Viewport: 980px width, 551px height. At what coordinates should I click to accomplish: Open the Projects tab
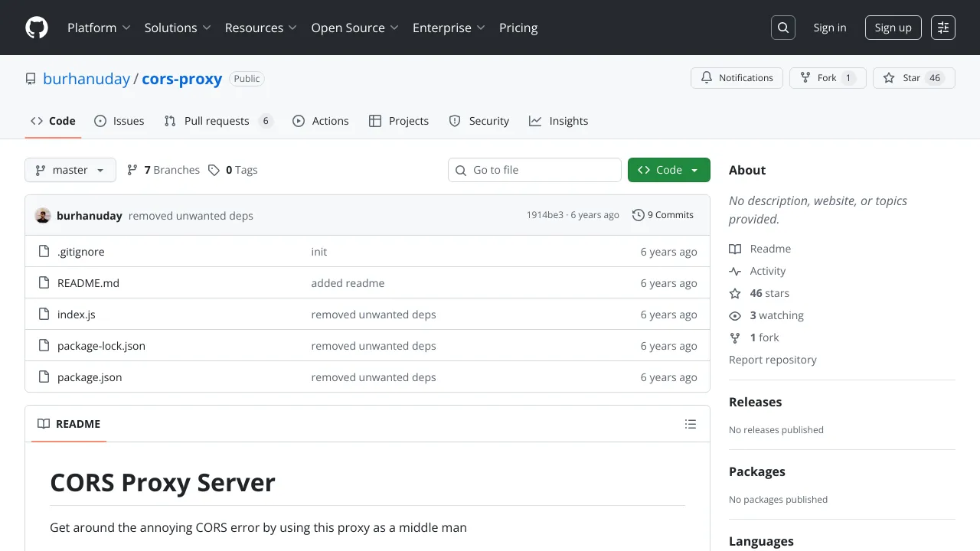(399, 121)
